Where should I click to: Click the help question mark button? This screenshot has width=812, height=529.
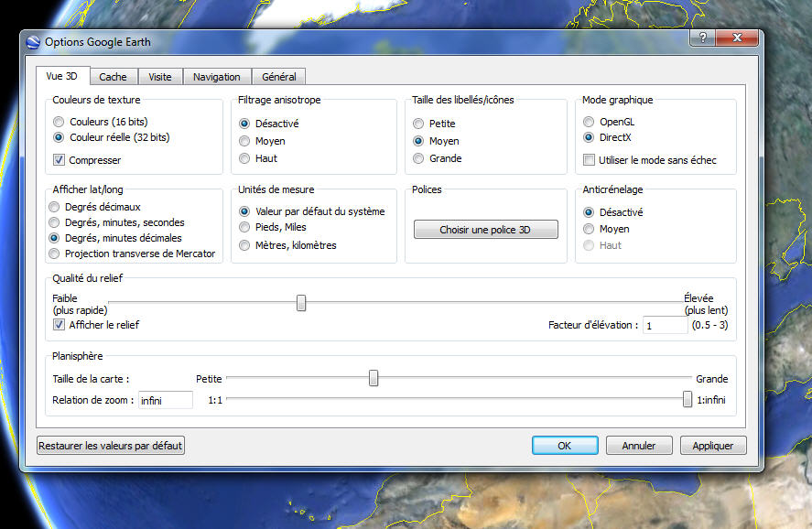(x=703, y=38)
